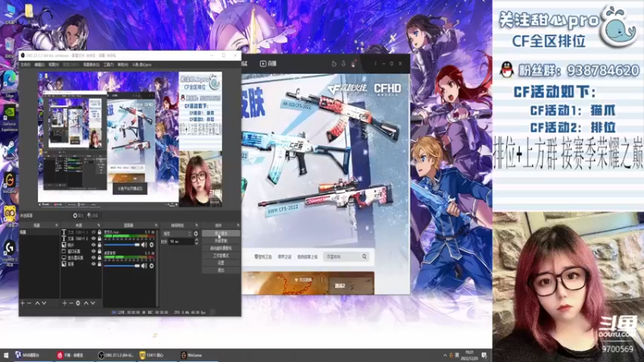This screenshot has width=644, height=362.
Task: Toggle the lock on the bottom image source
Action: click(99, 265)
